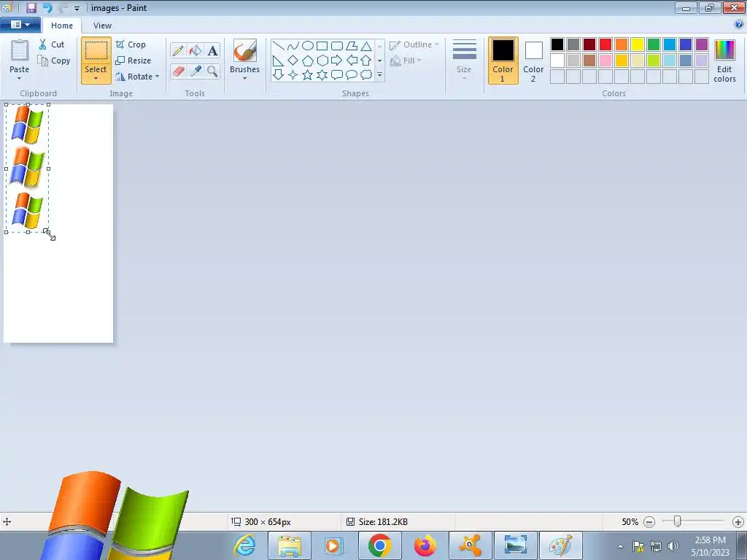Click the Save icon in title bar

pyautogui.click(x=31, y=7)
